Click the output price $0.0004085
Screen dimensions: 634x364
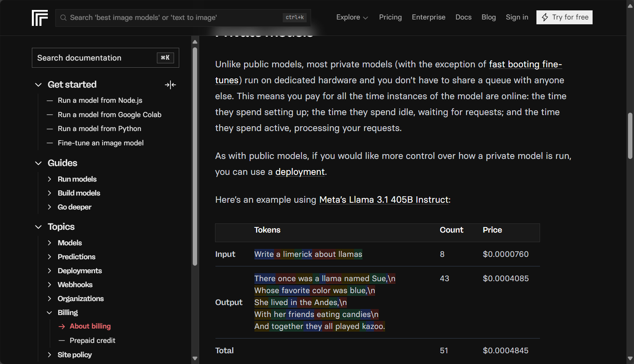click(x=506, y=278)
